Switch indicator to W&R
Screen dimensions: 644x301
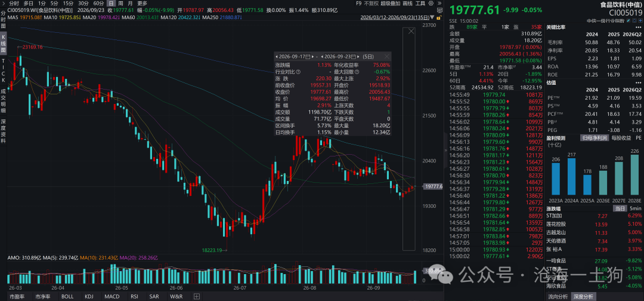pyautogui.click(x=176, y=296)
